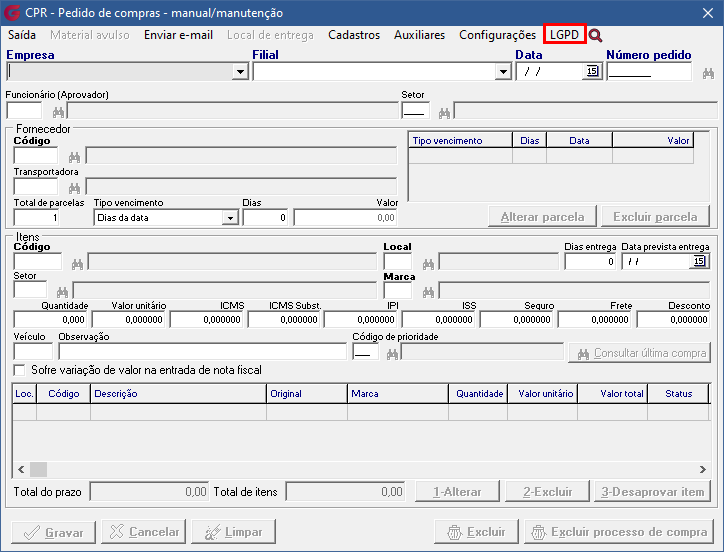This screenshot has height=552, width=724.
Task: Open Tipo vencimento combo box
Action: click(166, 218)
